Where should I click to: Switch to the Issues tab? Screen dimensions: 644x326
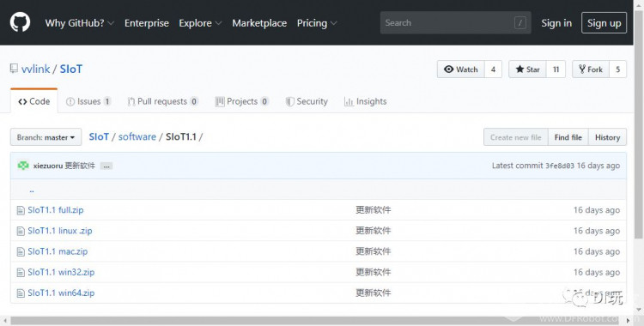click(x=88, y=101)
